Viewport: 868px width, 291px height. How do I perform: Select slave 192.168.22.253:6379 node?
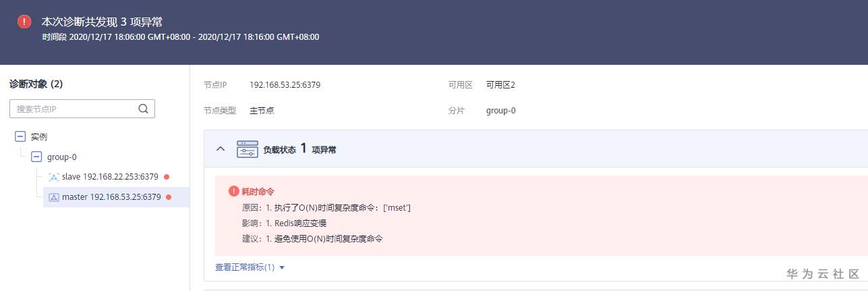(x=110, y=177)
